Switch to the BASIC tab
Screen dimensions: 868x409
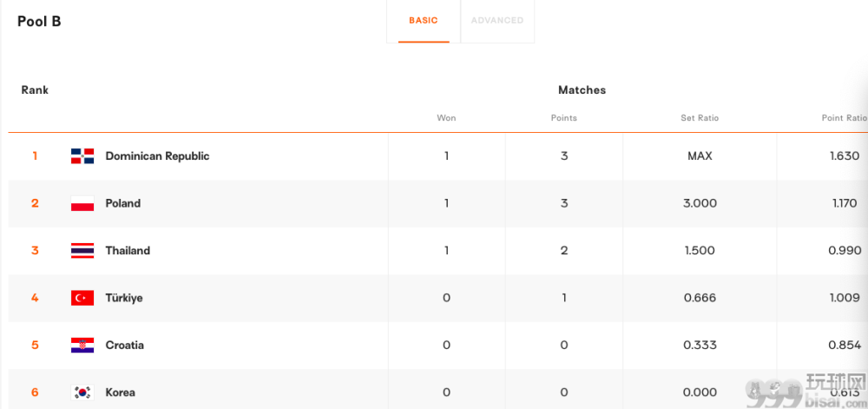tap(424, 21)
